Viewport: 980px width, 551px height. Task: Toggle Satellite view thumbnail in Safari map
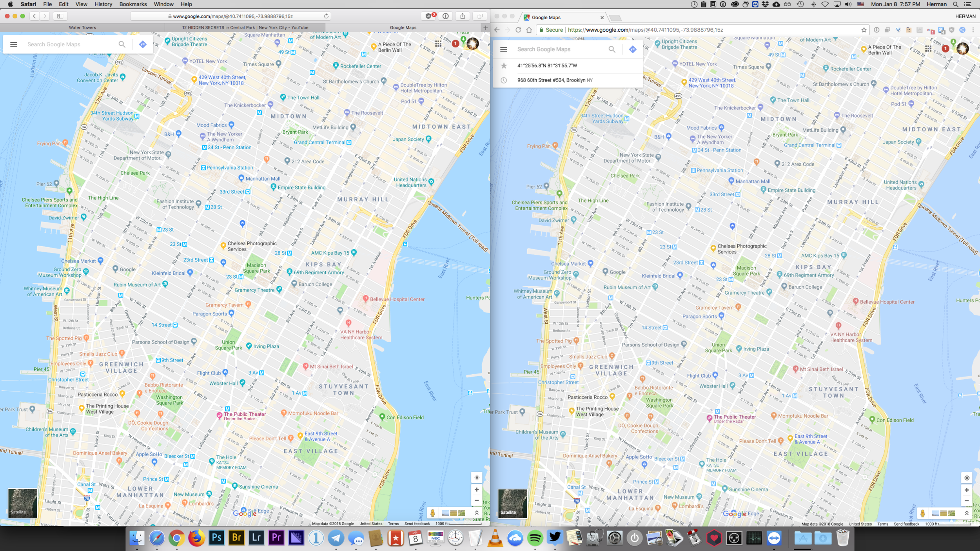point(22,503)
